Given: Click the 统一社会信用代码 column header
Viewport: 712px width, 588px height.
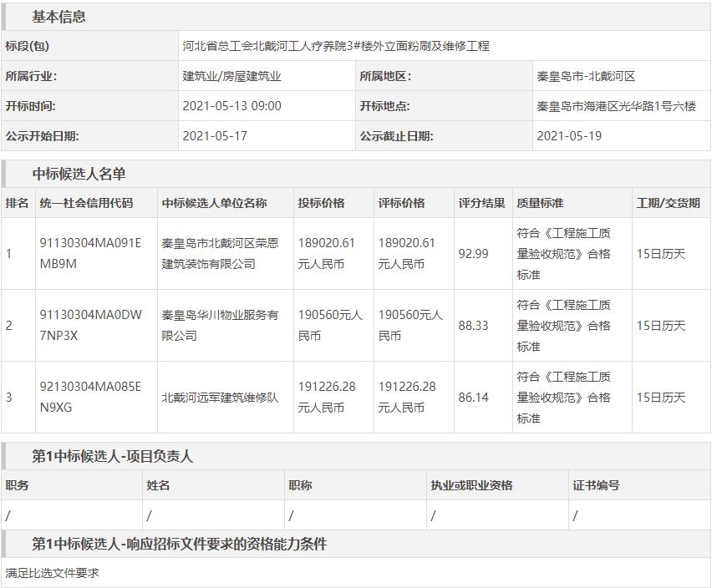Looking at the screenshot, I should pyautogui.click(x=86, y=203).
